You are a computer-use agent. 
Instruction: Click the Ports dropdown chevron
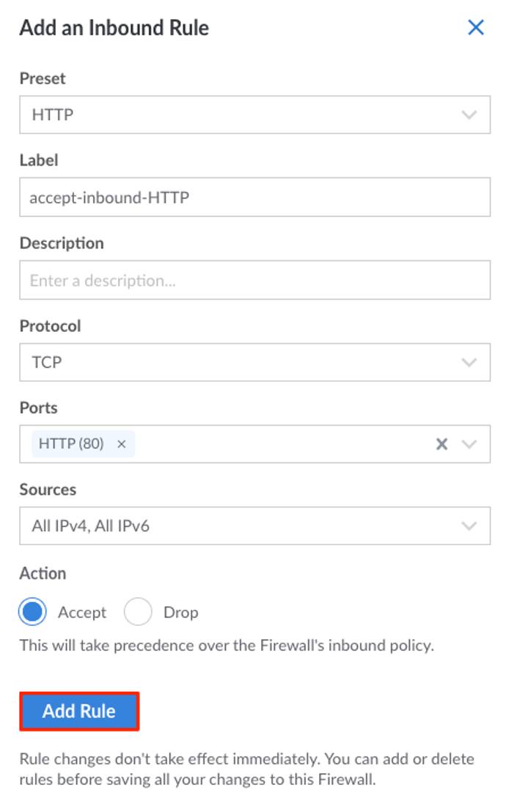coord(469,443)
